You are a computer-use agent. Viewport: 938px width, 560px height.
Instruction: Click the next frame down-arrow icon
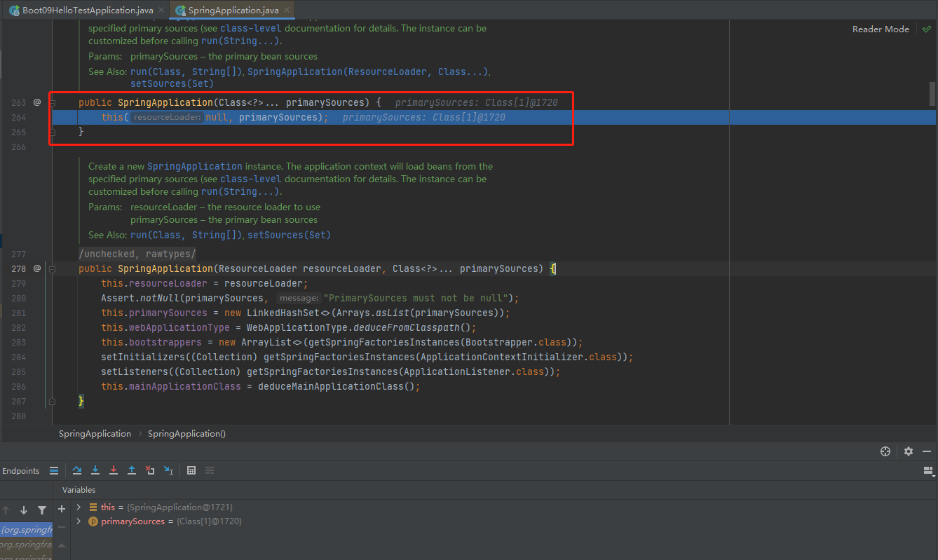[x=24, y=510]
